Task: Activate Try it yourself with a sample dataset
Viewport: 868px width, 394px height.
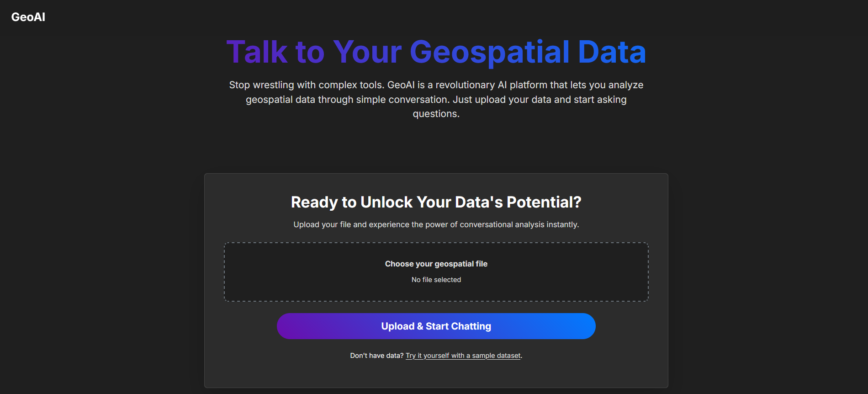Action: 463,355
